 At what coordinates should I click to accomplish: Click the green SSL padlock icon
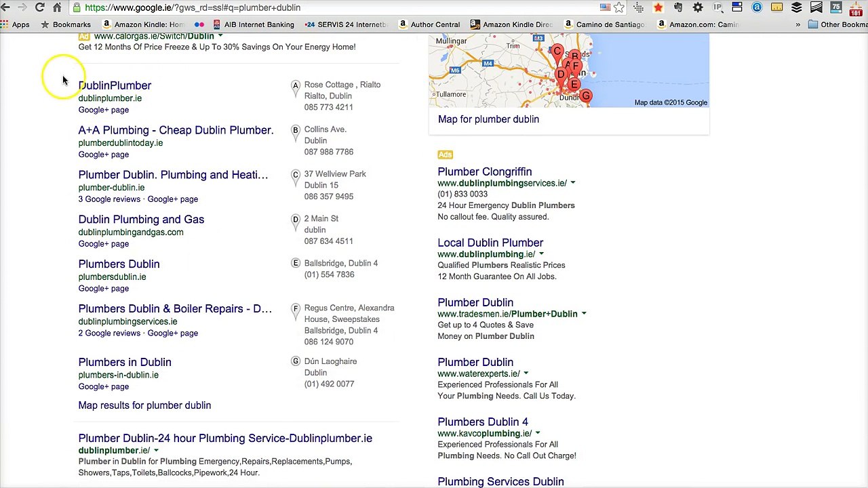click(x=77, y=7)
